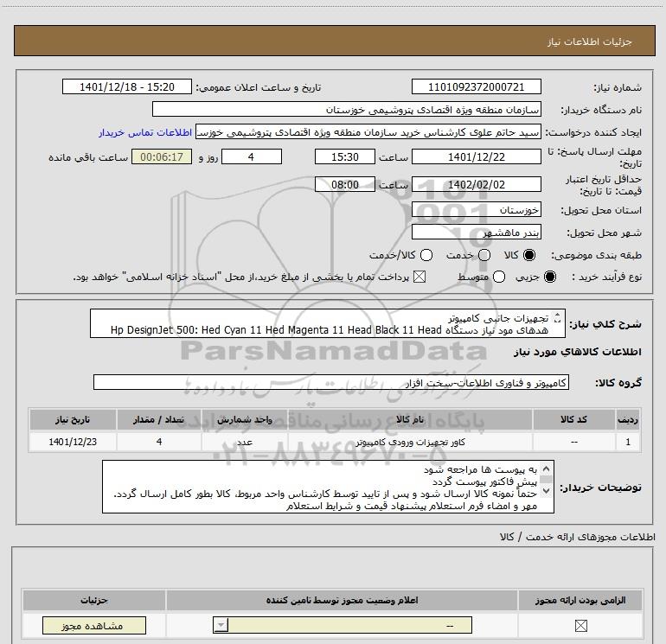Click the buyer notes scrollbar down arrow
This screenshot has height=644, width=666.
(x=547, y=491)
